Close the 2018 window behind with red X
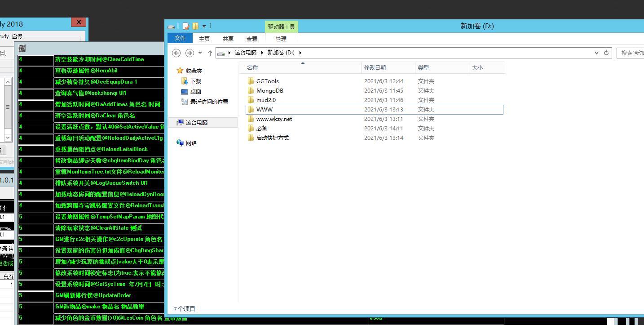This screenshot has width=644, height=325. point(79,22)
